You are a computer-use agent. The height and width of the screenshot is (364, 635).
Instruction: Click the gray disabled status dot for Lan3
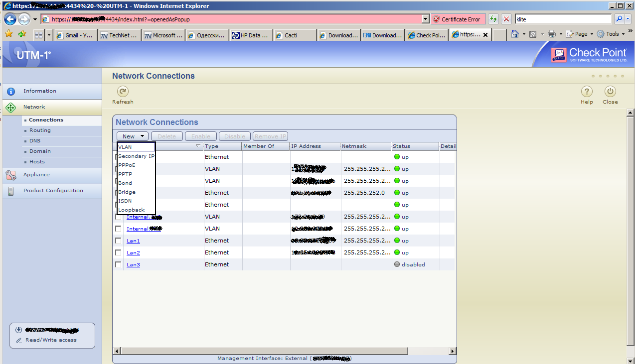pyautogui.click(x=397, y=264)
